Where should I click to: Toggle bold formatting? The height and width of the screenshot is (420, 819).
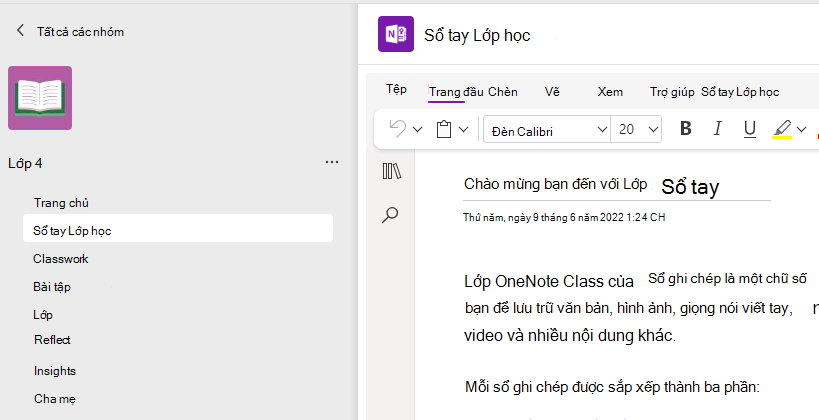coord(686,129)
